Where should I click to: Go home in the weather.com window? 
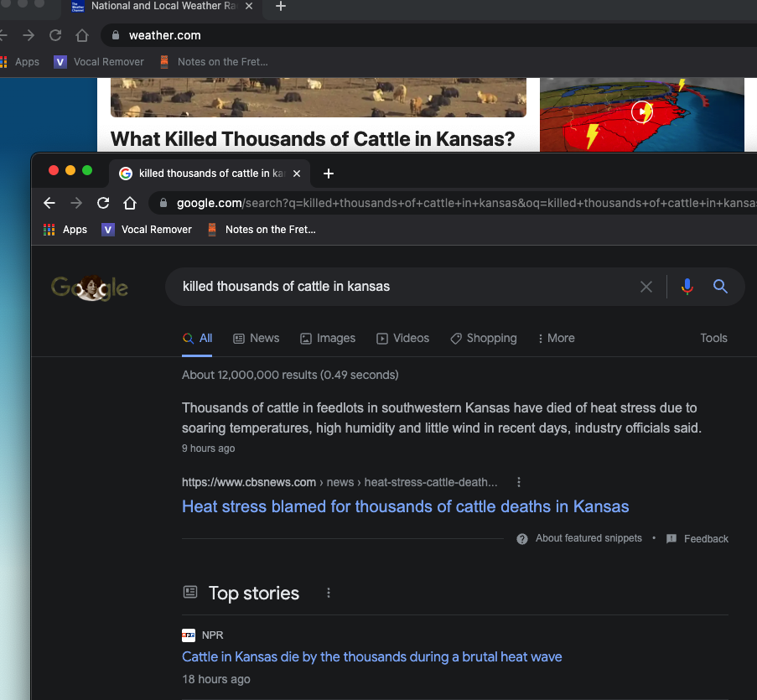(82, 35)
